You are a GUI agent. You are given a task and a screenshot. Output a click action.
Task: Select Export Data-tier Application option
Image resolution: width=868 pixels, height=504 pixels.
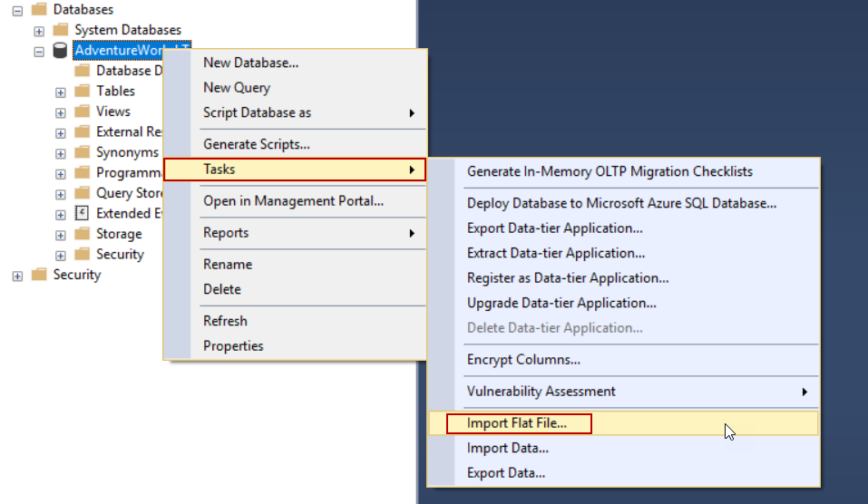(555, 228)
